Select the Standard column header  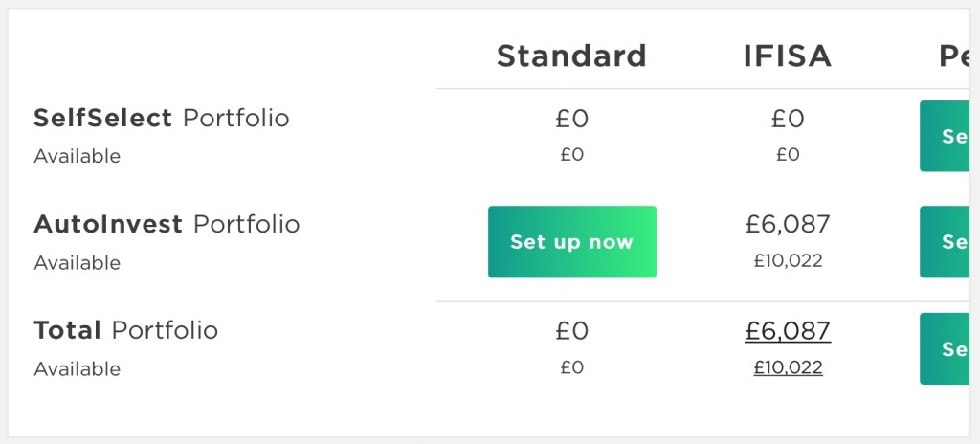pos(571,55)
